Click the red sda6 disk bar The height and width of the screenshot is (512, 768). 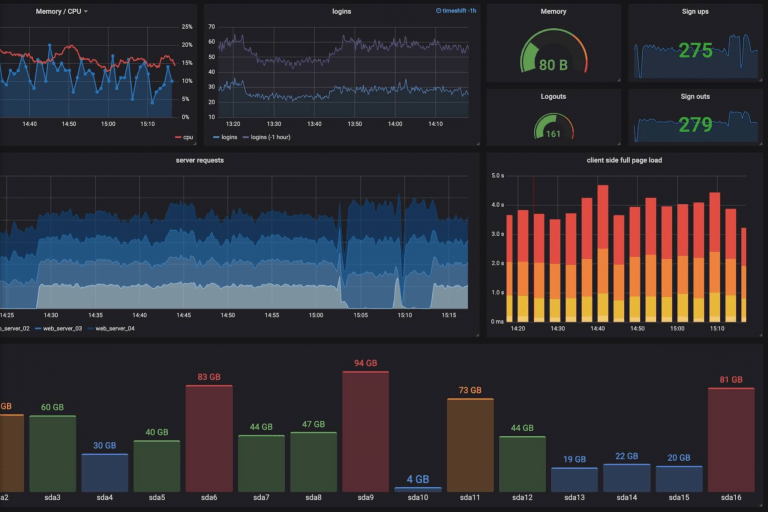tap(209, 439)
